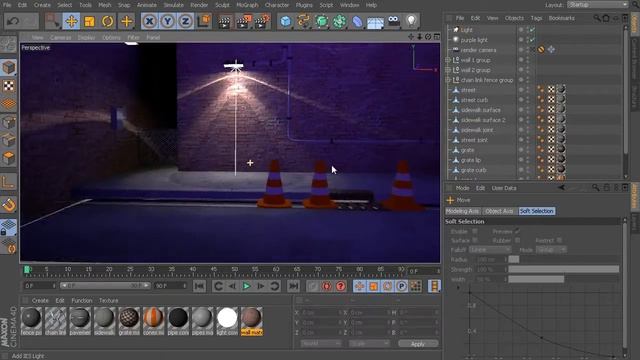The width and height of the screenshot is (640, 360).
Task: Add a floor/sky environment object
Action: click(x=375, y=21)
